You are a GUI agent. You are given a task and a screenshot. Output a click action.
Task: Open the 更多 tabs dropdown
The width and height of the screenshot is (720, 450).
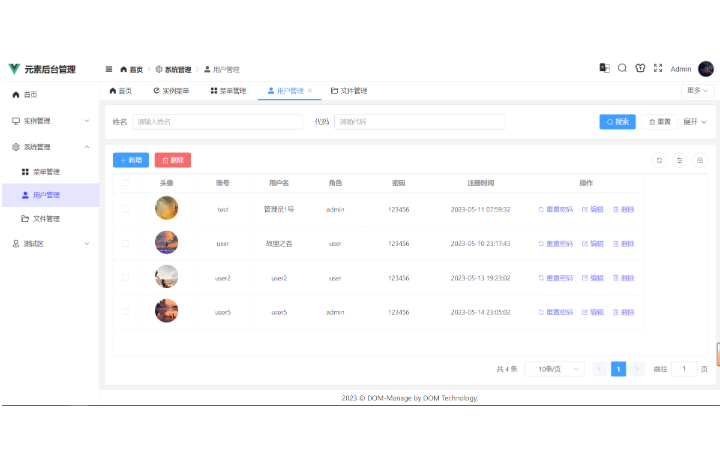[x=697, y=90]
